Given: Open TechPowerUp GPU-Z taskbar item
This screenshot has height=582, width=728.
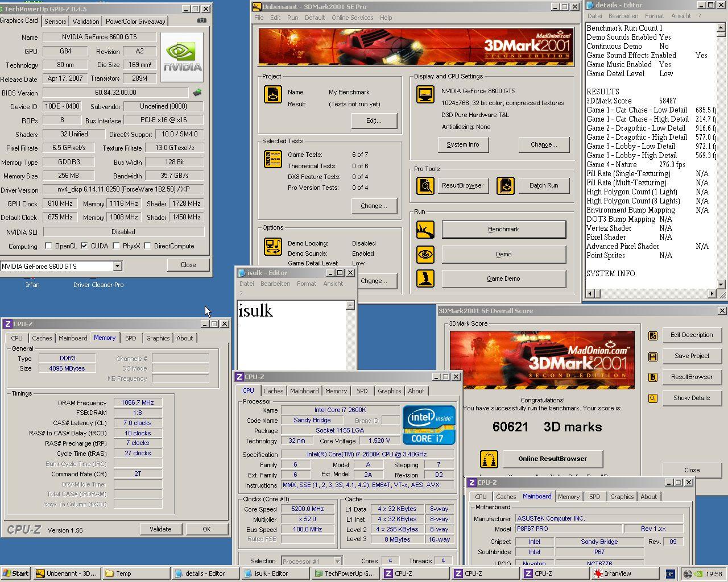Looking at the screenshot, I should [346, 573].
